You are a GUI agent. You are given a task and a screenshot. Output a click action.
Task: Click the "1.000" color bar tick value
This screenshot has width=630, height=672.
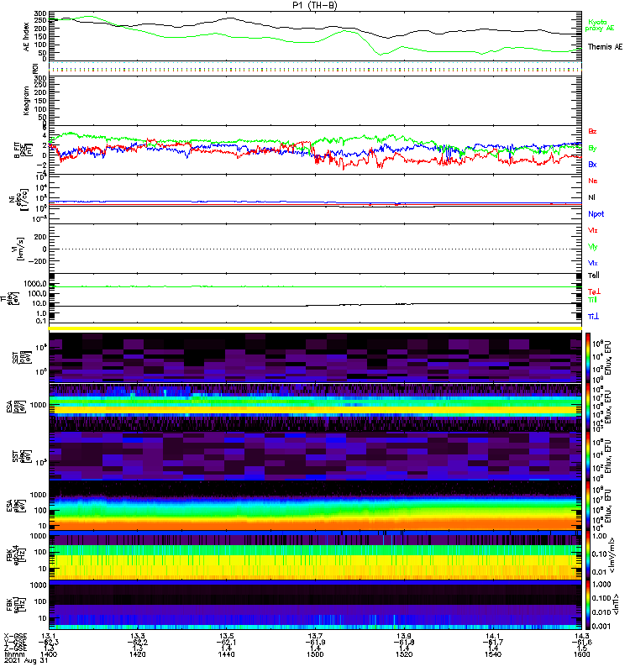[x=601, y=585]
